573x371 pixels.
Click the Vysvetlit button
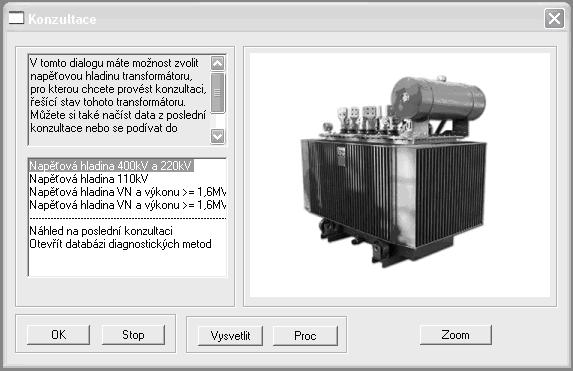click(231, 336)
